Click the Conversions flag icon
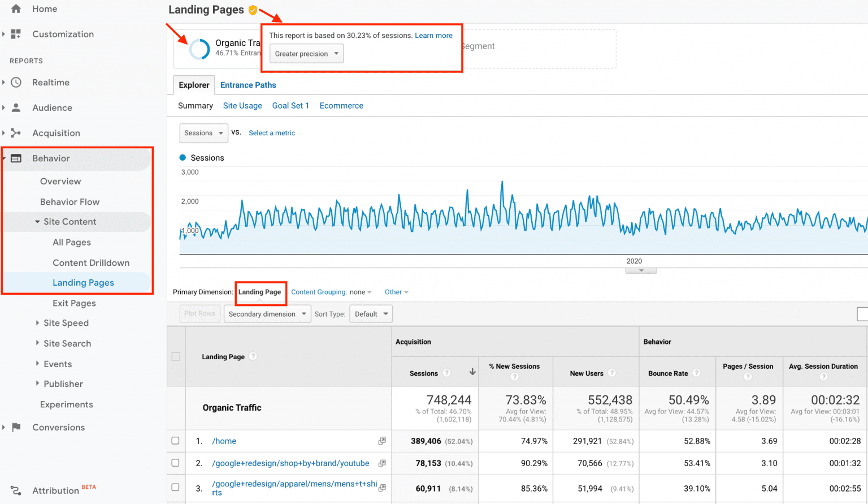Screen dimensions: 868x504 coord(16,427)
